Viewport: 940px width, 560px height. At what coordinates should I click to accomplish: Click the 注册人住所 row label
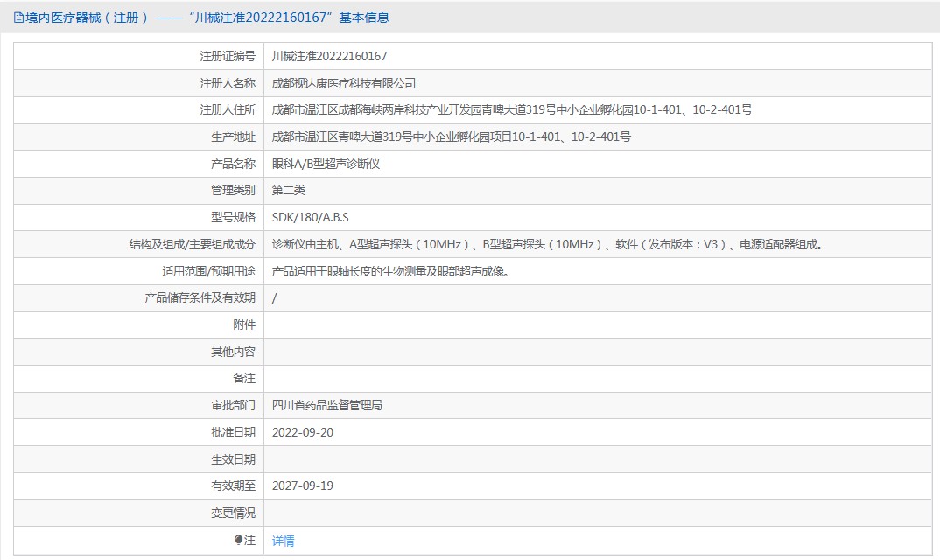tap(228, 109)
